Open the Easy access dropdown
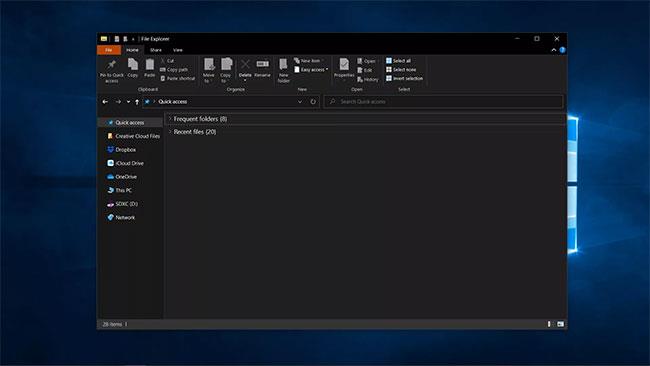This screenshot has width=650, height=366. [x=311, y=70]
